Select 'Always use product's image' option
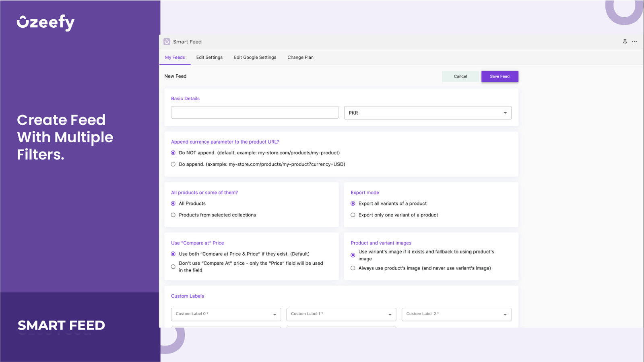Screen dimensions: 644x362 (x=353, y=268)
